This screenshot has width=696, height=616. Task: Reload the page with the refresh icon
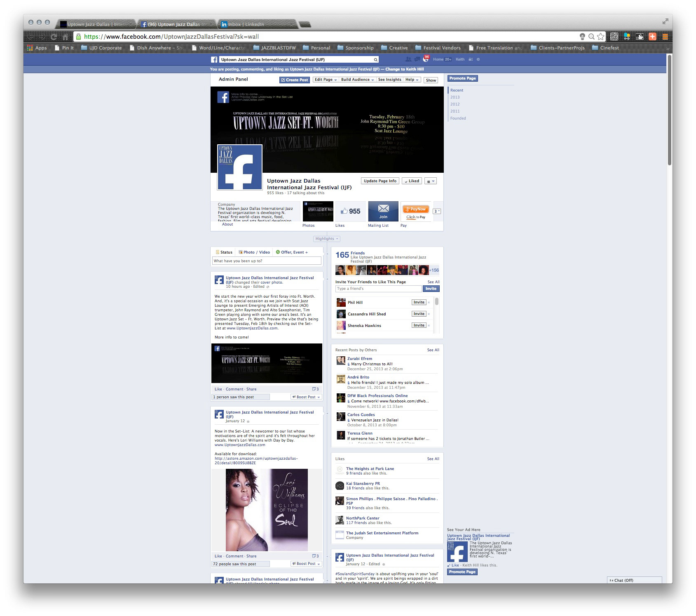54,37
